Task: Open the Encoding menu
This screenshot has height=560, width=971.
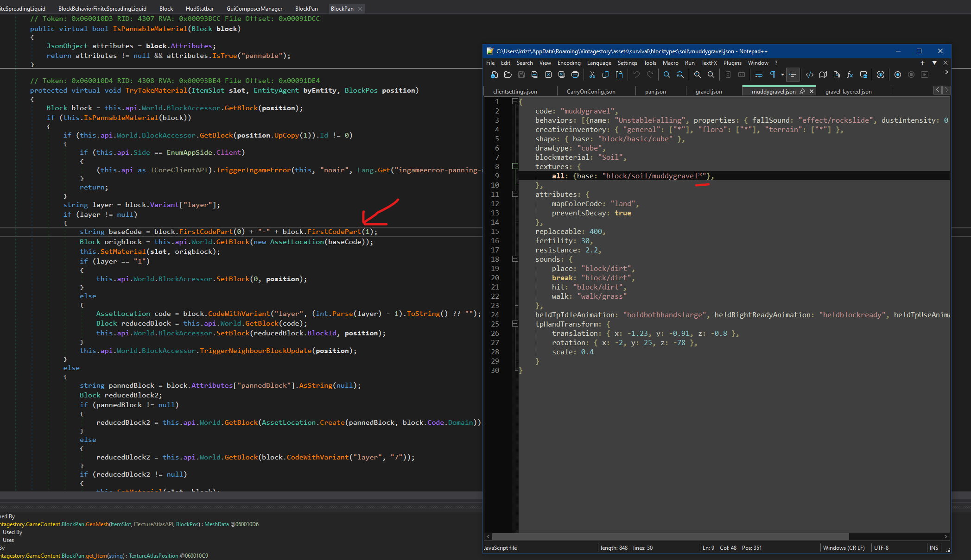Action: [x=569, y=63]
